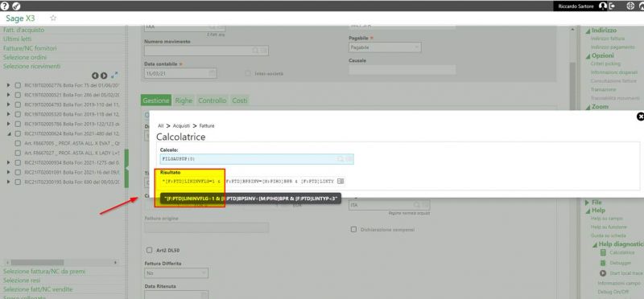Click the compass icon beside the help icon
This screenshot has height=299, width=644.
16,6
